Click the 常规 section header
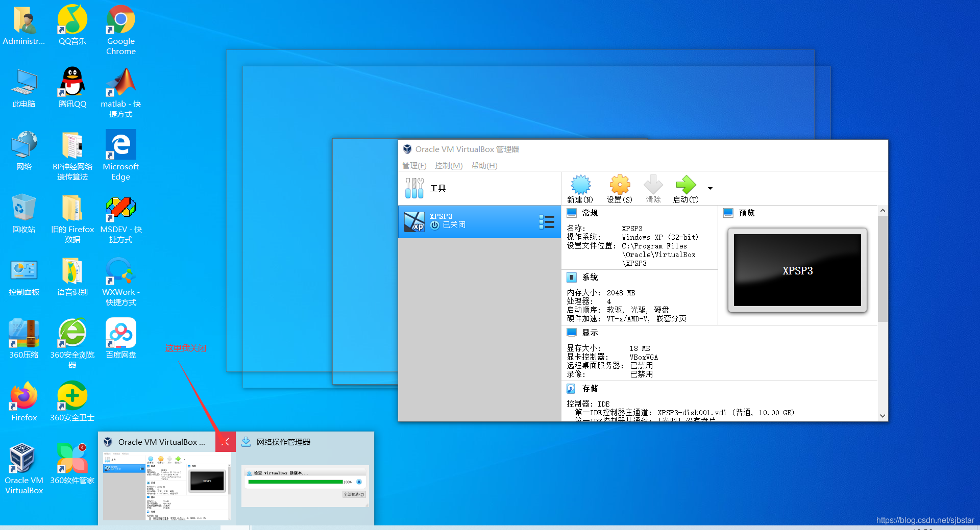The height and width of the screenshot is (530, 980). point(590,213)
